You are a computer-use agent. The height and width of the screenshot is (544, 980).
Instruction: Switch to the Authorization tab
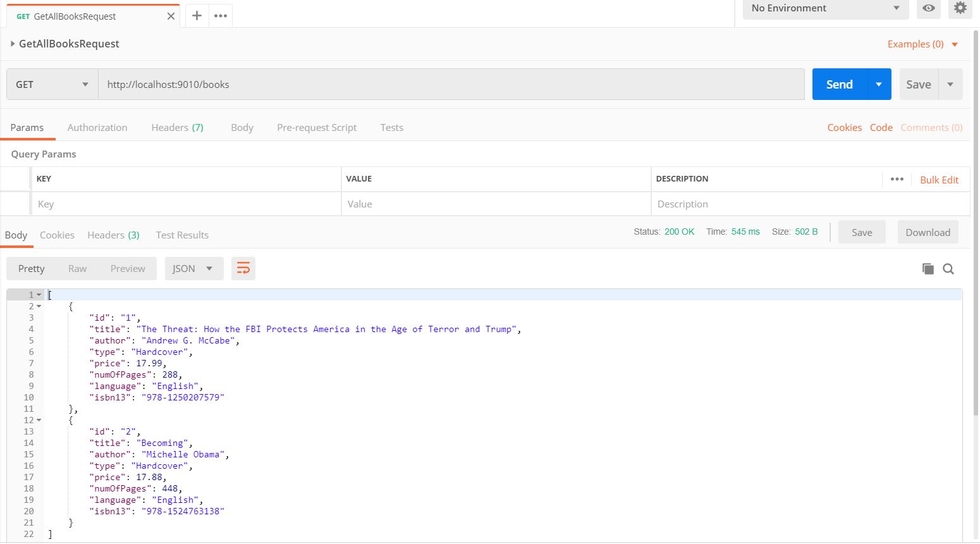(x=97, y=128)
